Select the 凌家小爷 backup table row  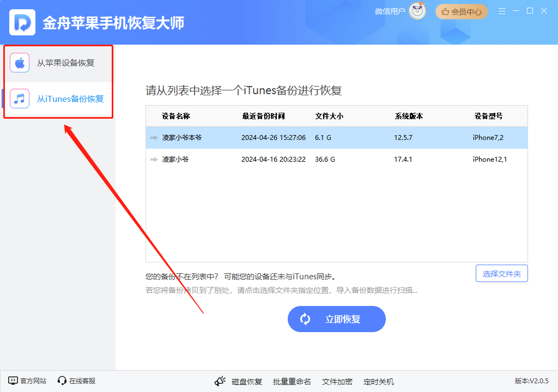tap(272, 160)
